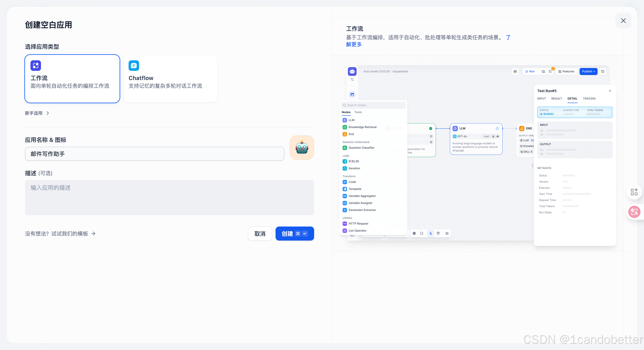Select the Chatflow app type card
644x350 pixels.
(170, 79)
